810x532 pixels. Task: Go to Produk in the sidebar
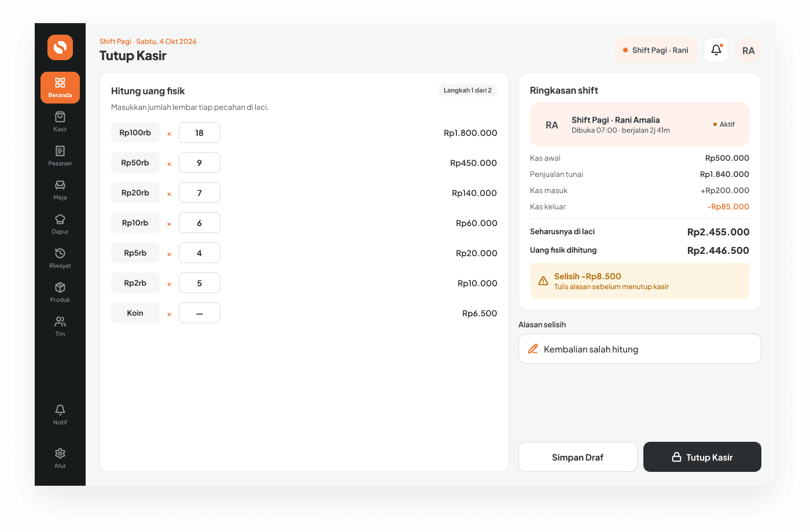click(x=60, y=292)
